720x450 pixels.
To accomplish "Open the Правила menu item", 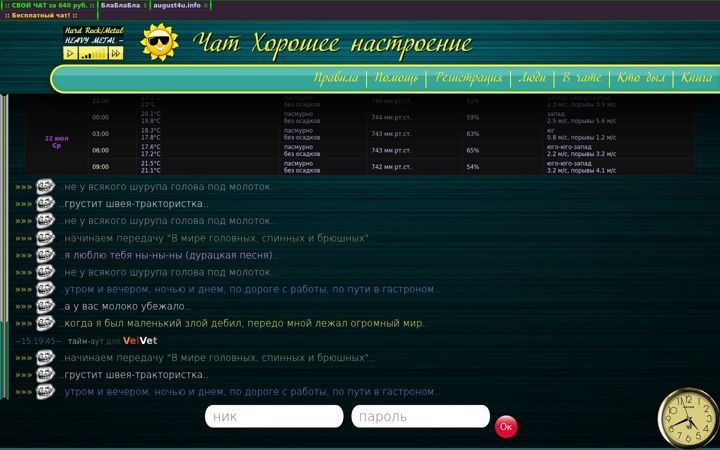I will 336,78.
